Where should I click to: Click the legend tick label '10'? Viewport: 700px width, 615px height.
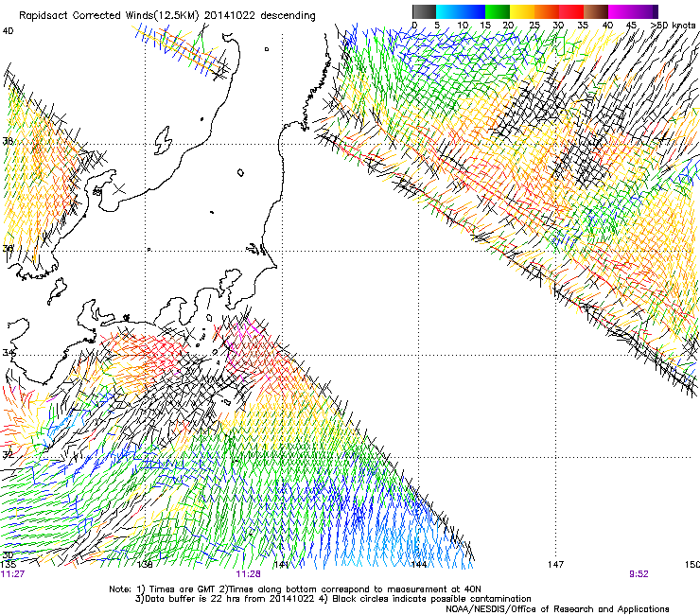pos(463,25)
